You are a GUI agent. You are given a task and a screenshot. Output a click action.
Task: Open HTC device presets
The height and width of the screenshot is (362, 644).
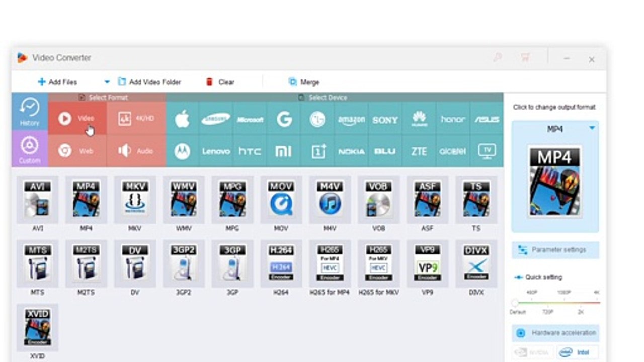point(250,151)
